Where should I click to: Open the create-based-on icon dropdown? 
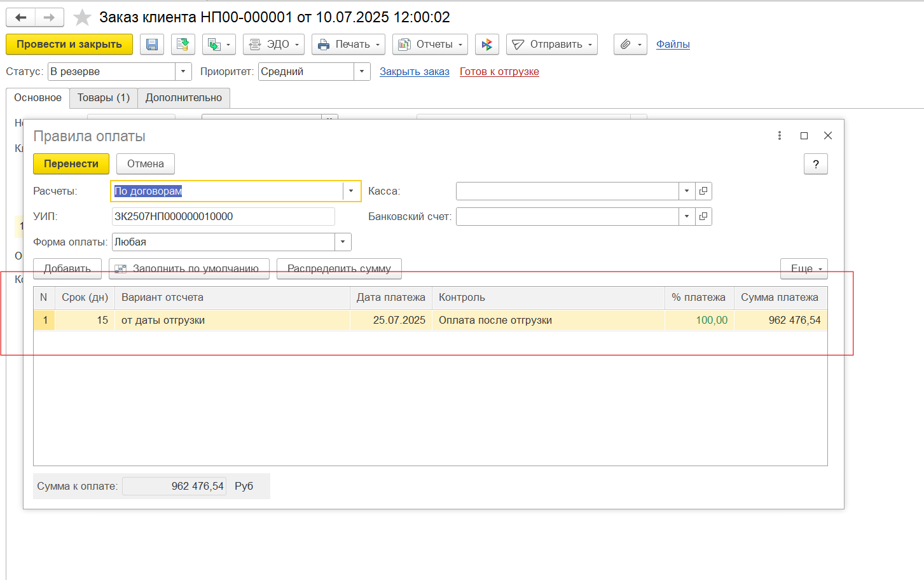219,45
